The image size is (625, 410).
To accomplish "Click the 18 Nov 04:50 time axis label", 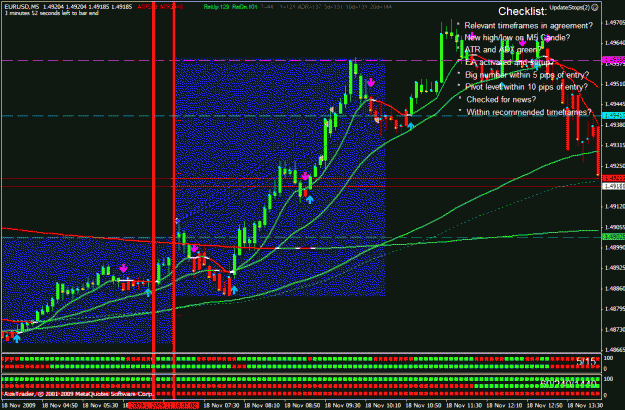I will [58, 406].
